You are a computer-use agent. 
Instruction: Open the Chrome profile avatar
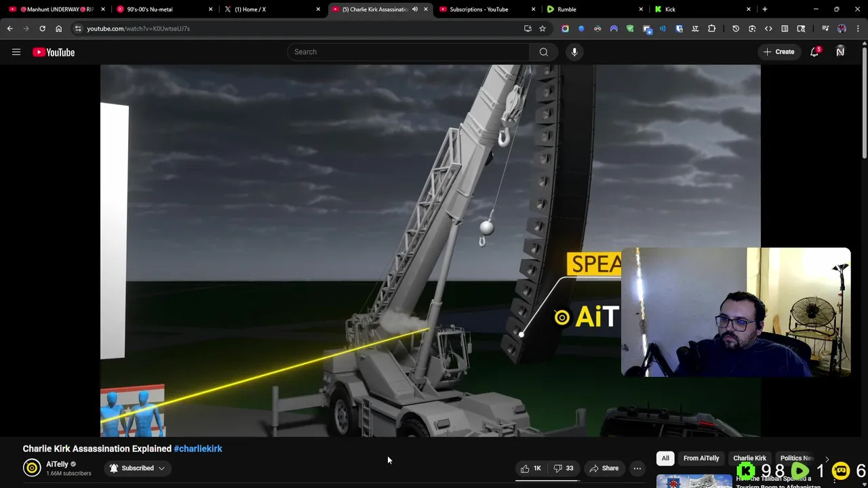coord(842,28)
